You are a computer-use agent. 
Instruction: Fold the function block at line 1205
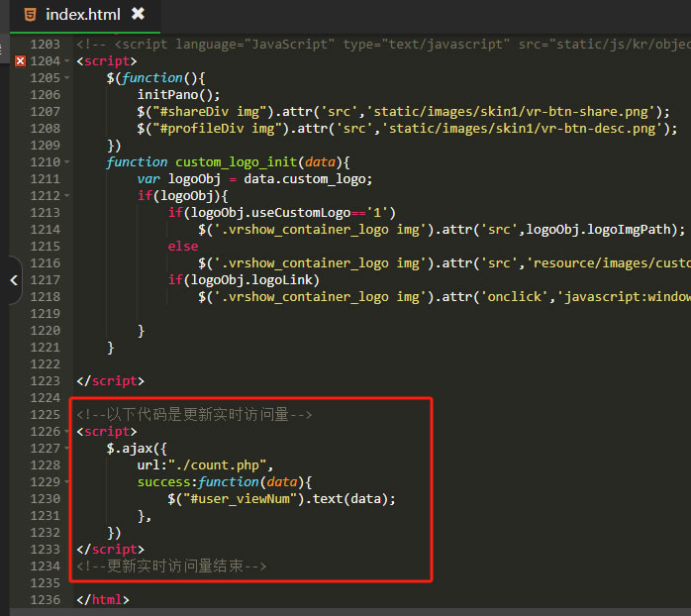pos(66,78)
